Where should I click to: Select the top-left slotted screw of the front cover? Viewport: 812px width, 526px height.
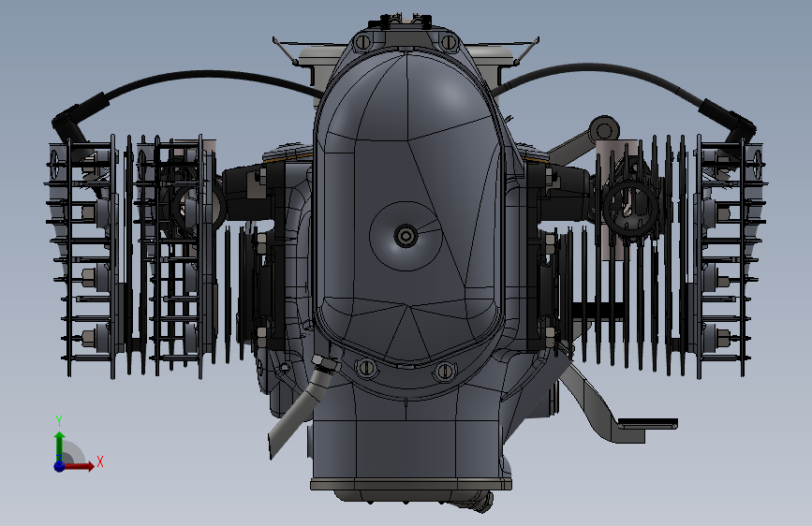(x=362, y=42)
